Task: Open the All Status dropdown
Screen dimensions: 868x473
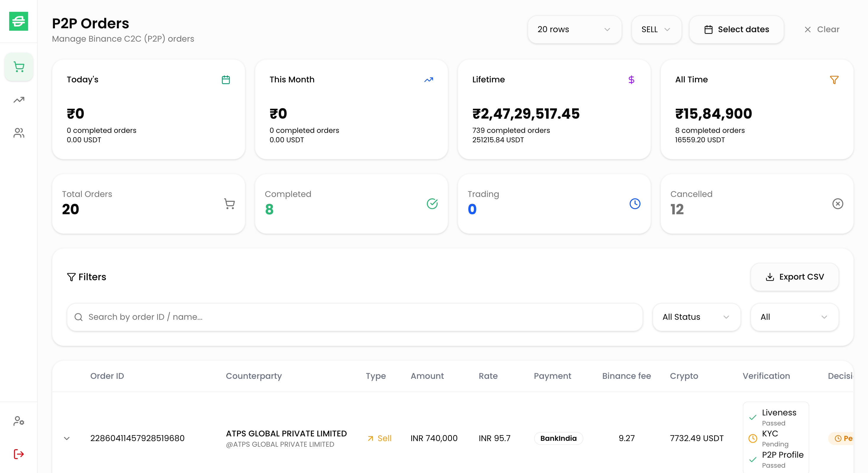Action: tap(696, 317)
